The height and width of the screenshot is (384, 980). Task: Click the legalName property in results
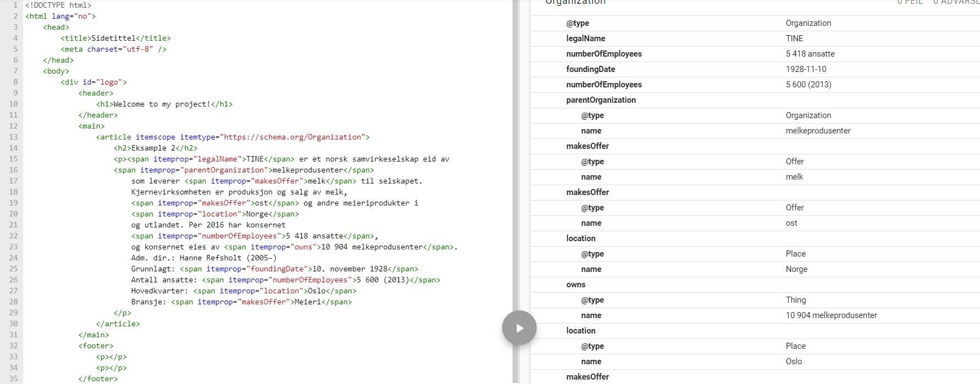[x=586, y=38]
